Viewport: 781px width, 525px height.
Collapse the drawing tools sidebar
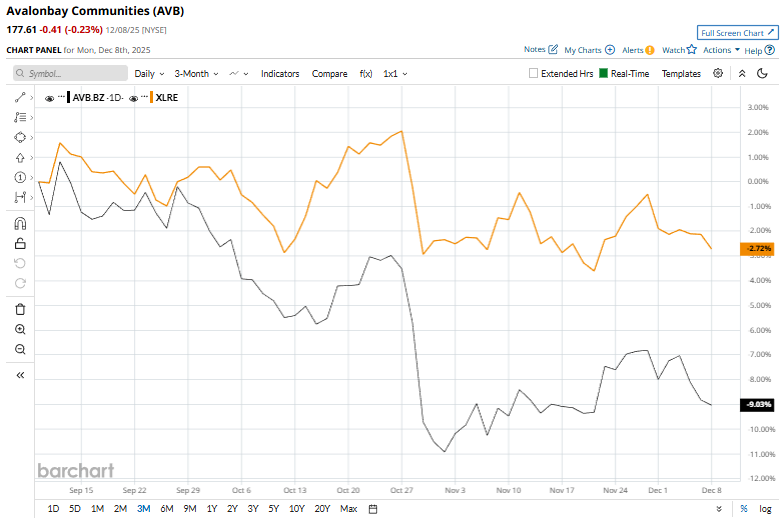pos(20,375)
